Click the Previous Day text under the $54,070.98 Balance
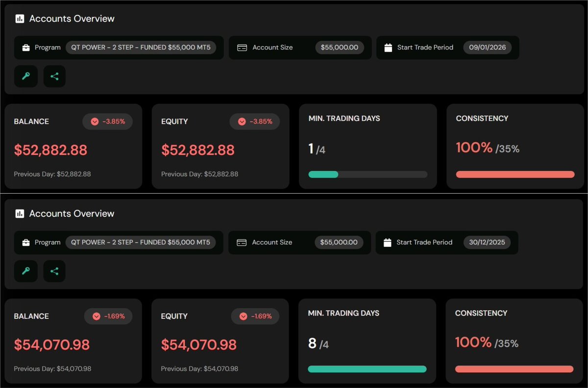This screenshot has height=388, width=588. [x=52, y=369]
